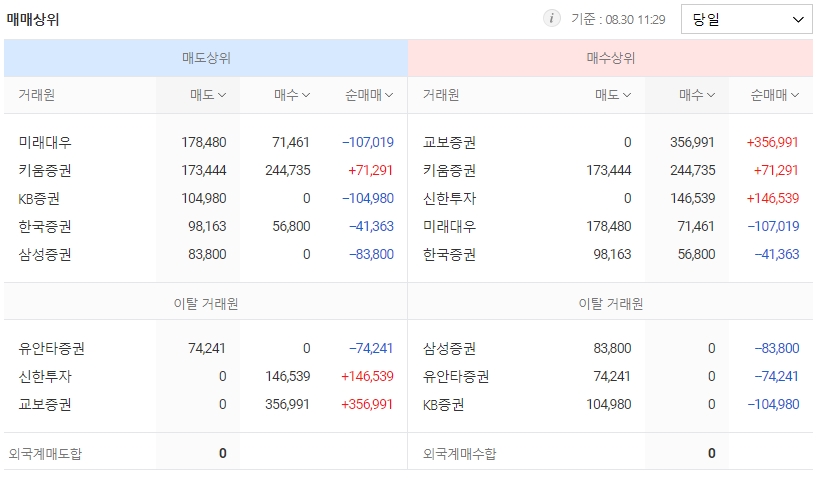Click 56,800 매수 value in 매도상위 table
Viewport: 817px width, 478px height.
point(291,227)
